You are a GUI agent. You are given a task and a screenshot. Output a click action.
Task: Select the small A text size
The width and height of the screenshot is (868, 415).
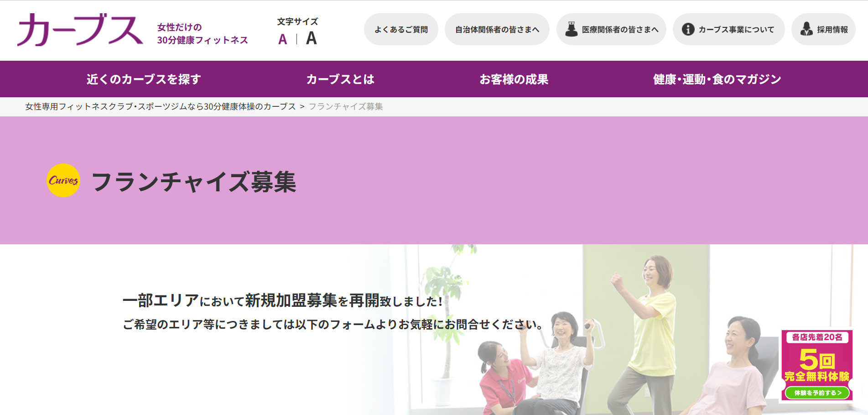coord(283,39)
